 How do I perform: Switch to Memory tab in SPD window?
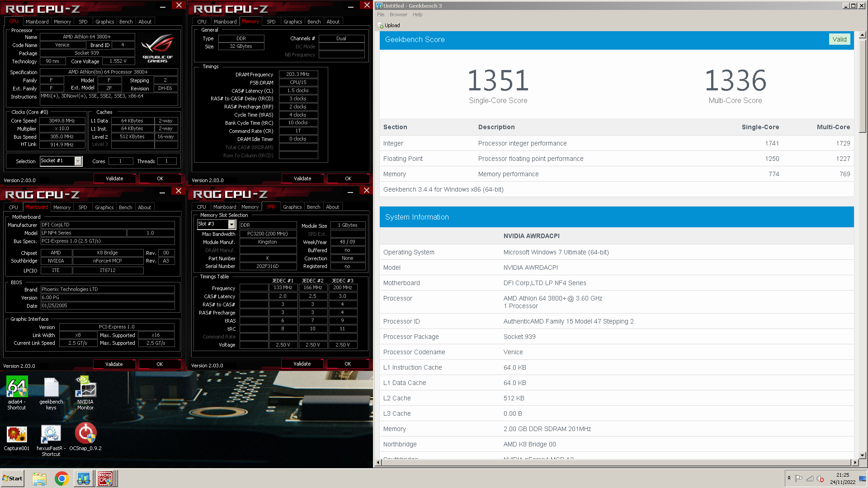tap(250, 207)
